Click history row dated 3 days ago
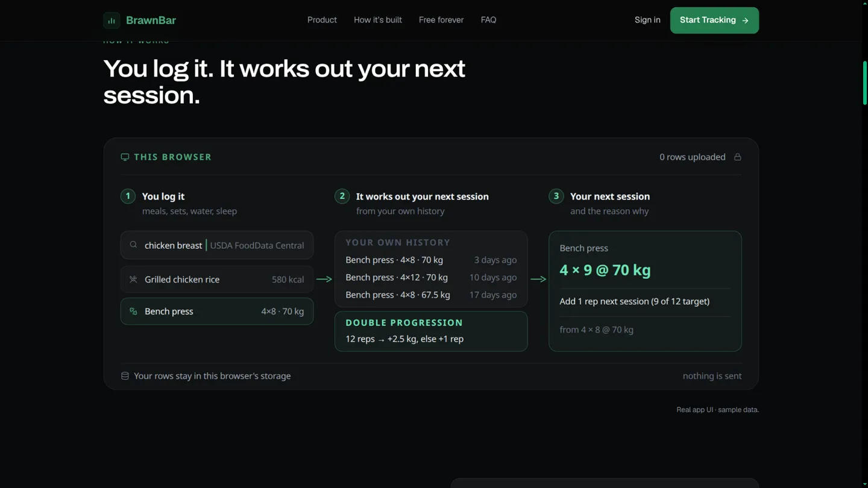The height and width of the screenshot is (488, 868). (x=431, y=260)
